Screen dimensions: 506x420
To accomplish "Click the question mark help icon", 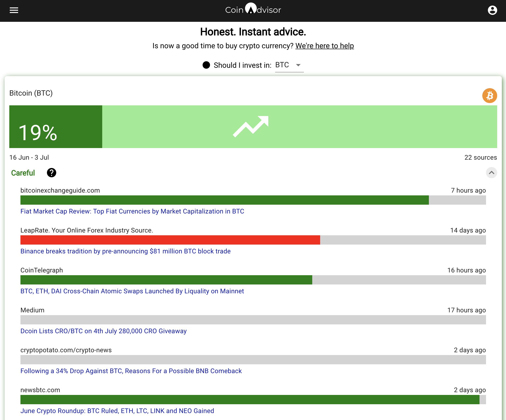I will coord(51,173).
